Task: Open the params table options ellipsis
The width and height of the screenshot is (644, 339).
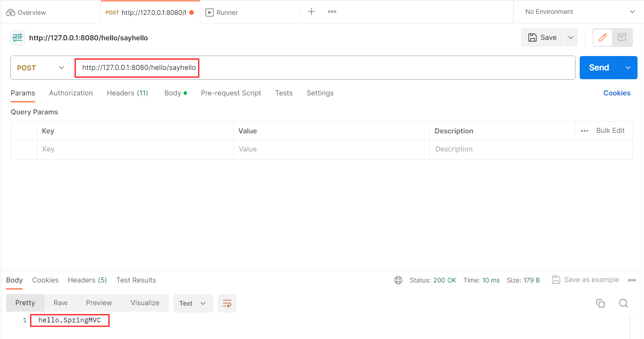Action: (584, 131)
